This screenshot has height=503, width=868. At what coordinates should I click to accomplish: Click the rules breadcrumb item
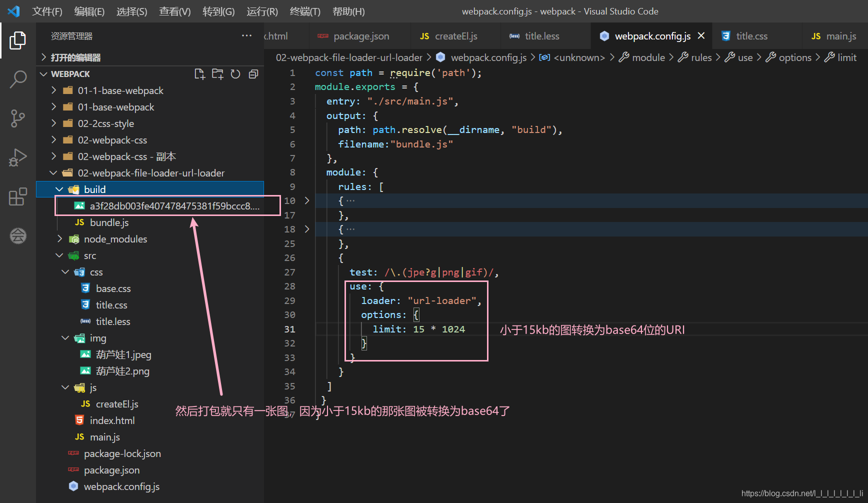click(x=701, y=57)
